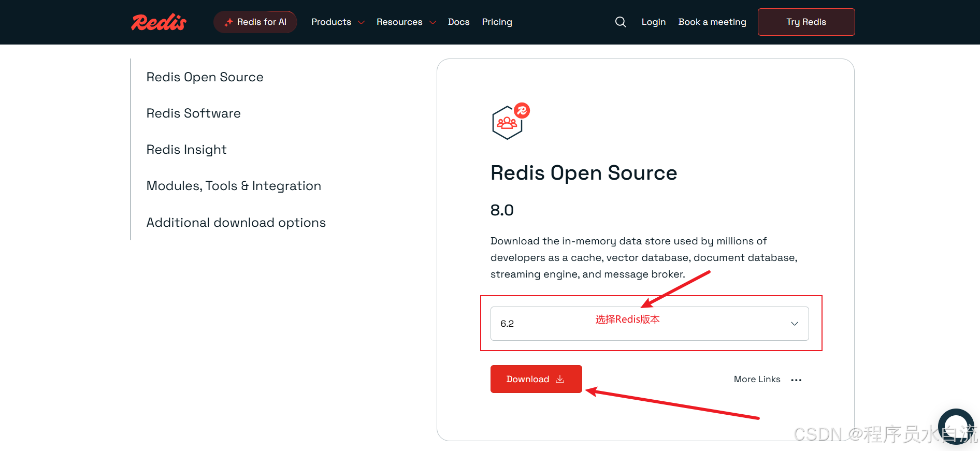The width and height of the screenshot is (980, 451).
Task: Click the More Links ellipsis icon
Action: tap(796, 380)
